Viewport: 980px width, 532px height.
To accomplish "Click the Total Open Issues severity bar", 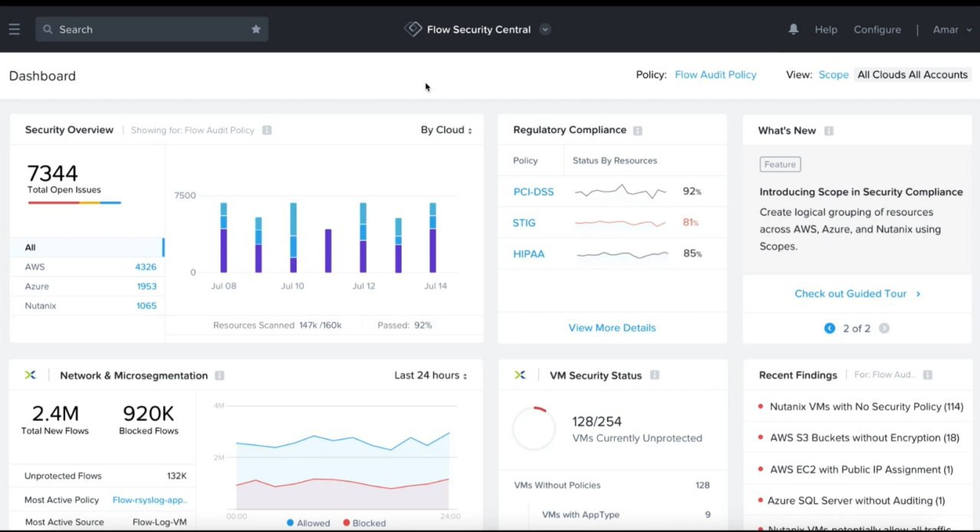I will click(74, 203).
